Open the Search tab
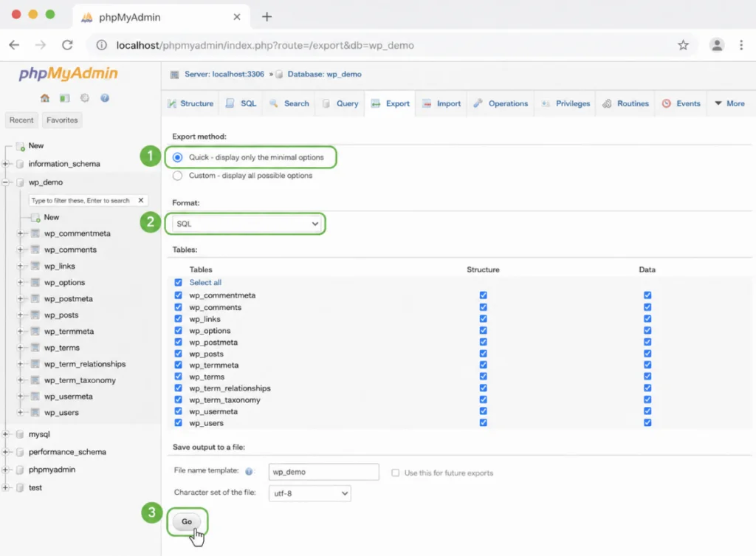Image resolution: width=756 pixels, height=556 pixels. [289, 103]
